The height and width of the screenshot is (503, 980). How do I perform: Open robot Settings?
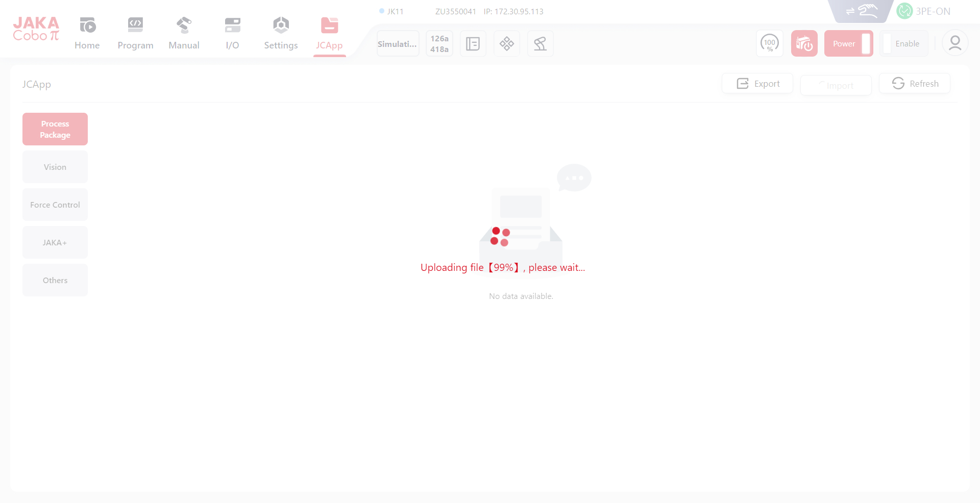click(x=281, y=34)
